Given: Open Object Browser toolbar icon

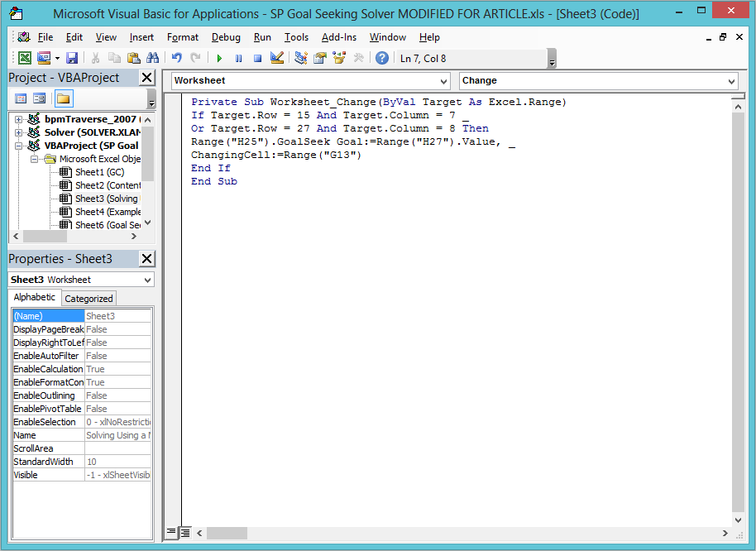Looking at the screenshot, I should (339, 59).
